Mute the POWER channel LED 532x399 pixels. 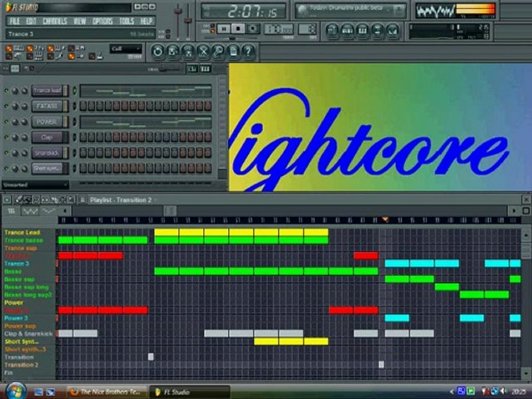pos(6,122)
